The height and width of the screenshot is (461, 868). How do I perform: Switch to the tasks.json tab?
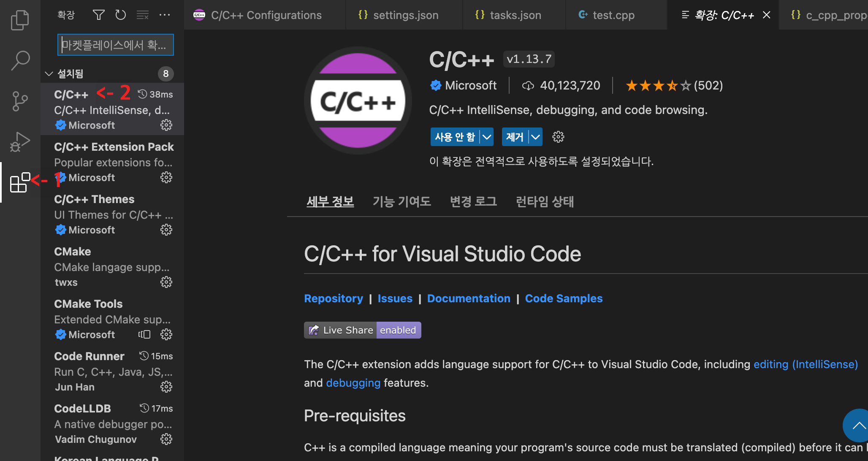click(514, 15)
